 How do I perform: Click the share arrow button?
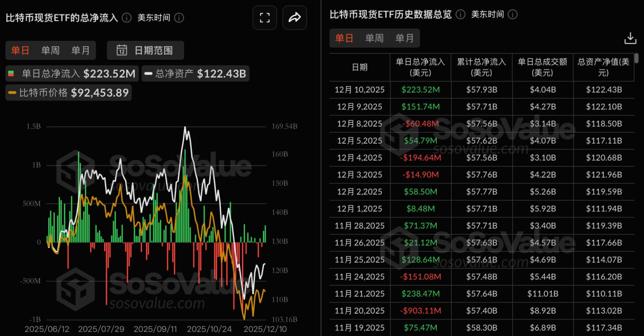[294, 18]
